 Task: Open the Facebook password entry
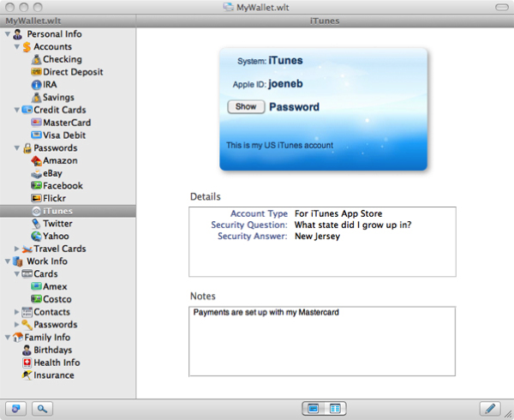coord(63,185)
